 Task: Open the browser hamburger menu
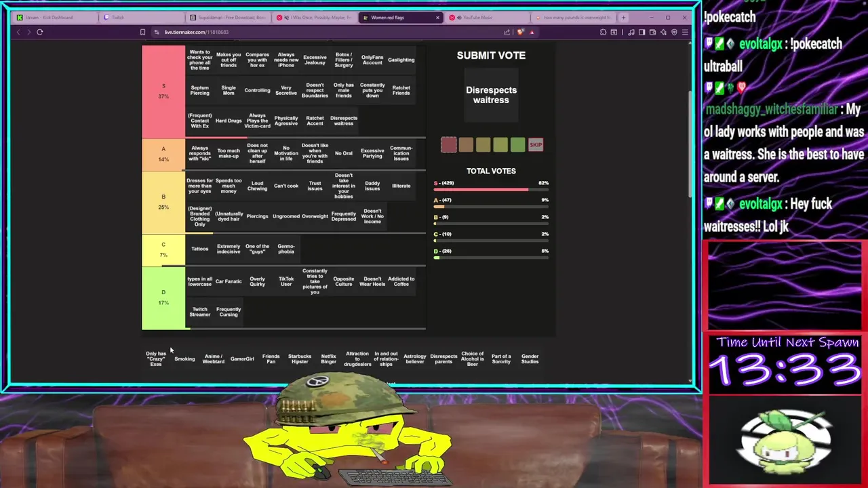click(685, 32)
